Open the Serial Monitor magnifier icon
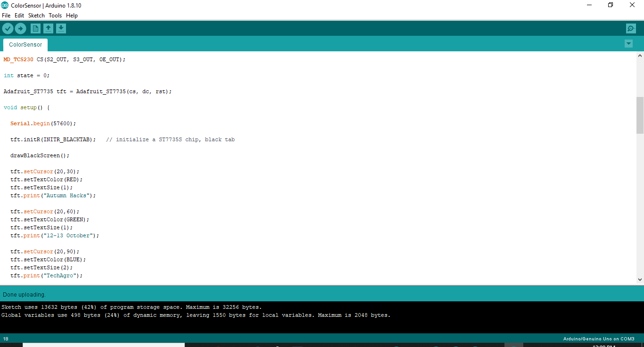The image size is (644, 347). point(631,29)
